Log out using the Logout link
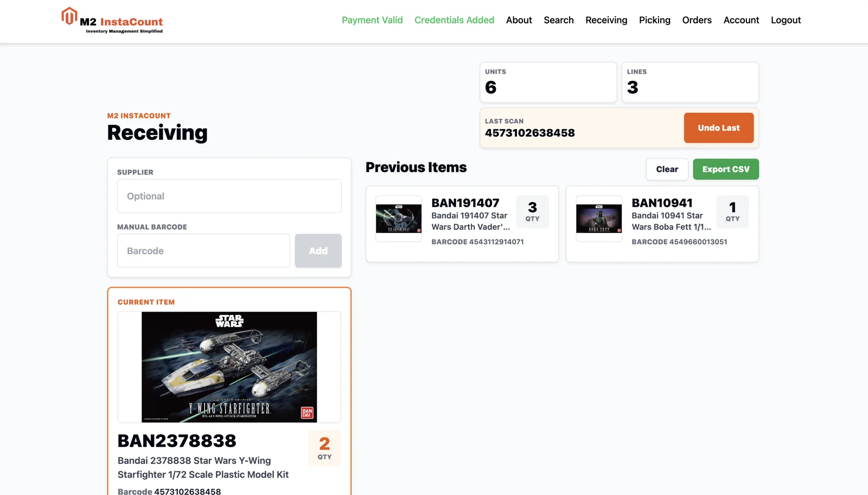 pos(786,20)
